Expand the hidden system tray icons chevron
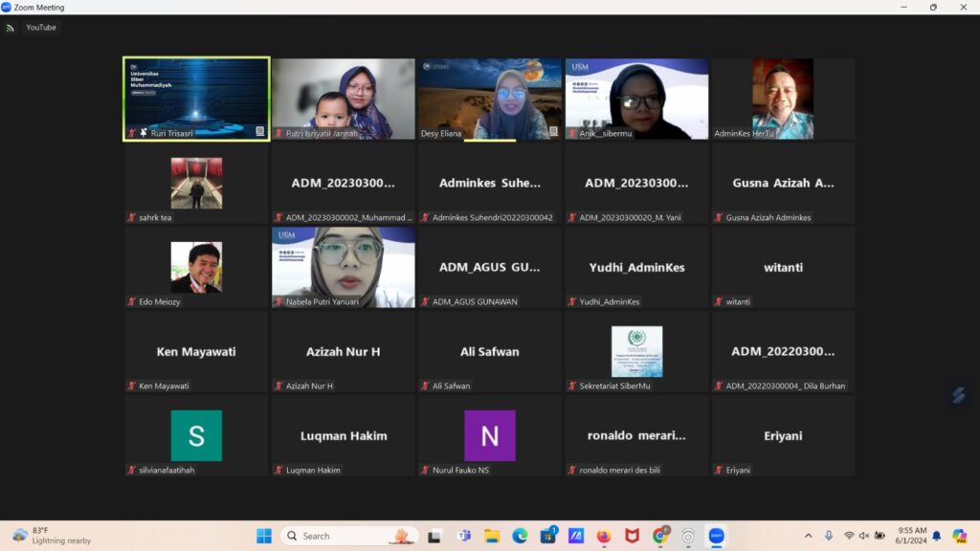The height and width of the screenshot is (551, 980). tap(808, 536)
